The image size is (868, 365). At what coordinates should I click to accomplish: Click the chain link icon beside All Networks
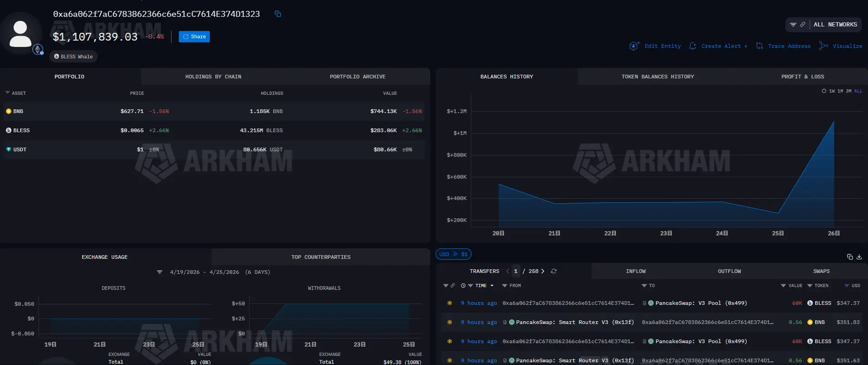(x=803, y=25)
